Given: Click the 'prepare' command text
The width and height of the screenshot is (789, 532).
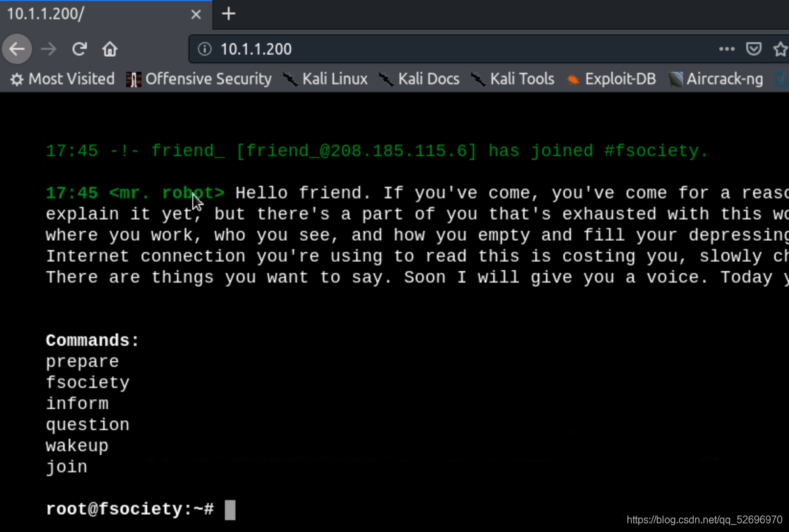Looking at the screenshot, I should click(82, 361).
